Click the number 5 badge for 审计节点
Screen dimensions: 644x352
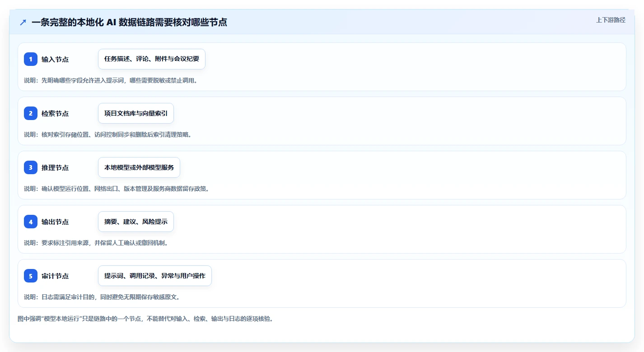coord(31,276)
